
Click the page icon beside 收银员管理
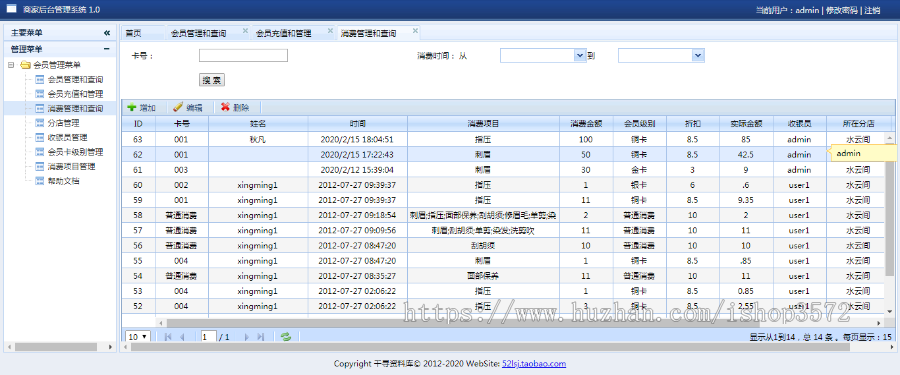(40, 137)
